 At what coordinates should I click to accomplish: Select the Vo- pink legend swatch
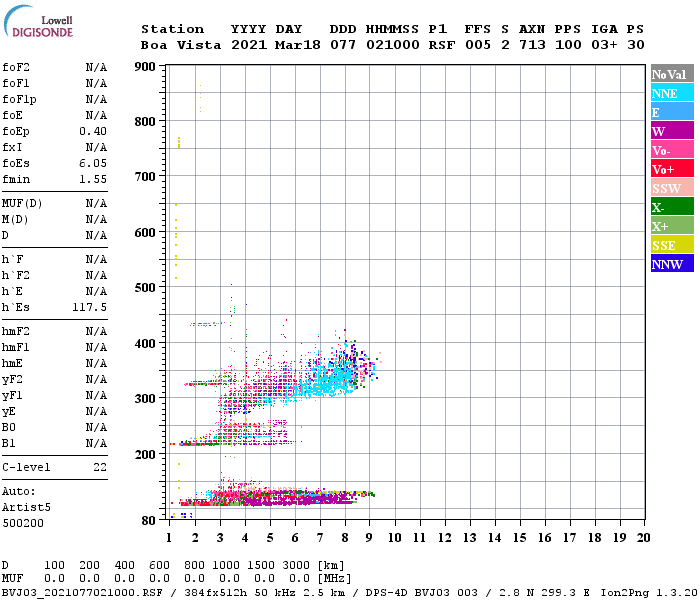672,150
